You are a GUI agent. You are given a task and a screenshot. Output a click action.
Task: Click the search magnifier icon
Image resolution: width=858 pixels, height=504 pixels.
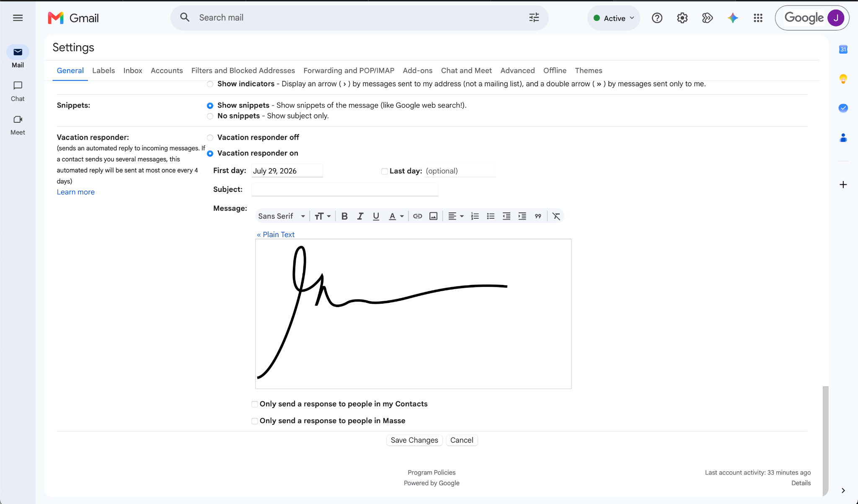[185, 18]
